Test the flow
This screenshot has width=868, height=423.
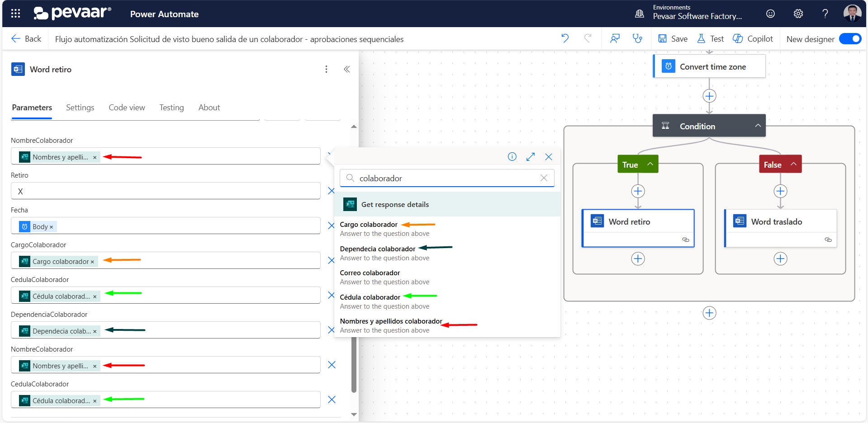[x=710, y=38]
